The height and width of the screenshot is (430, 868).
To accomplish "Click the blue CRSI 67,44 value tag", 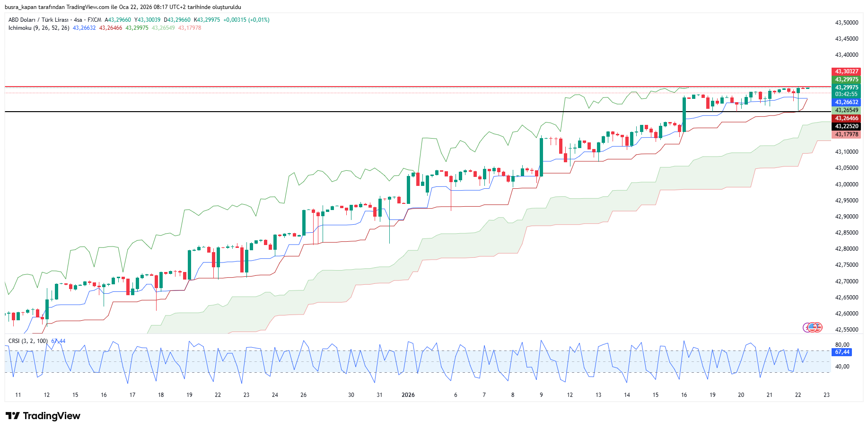I will [842, 352].
